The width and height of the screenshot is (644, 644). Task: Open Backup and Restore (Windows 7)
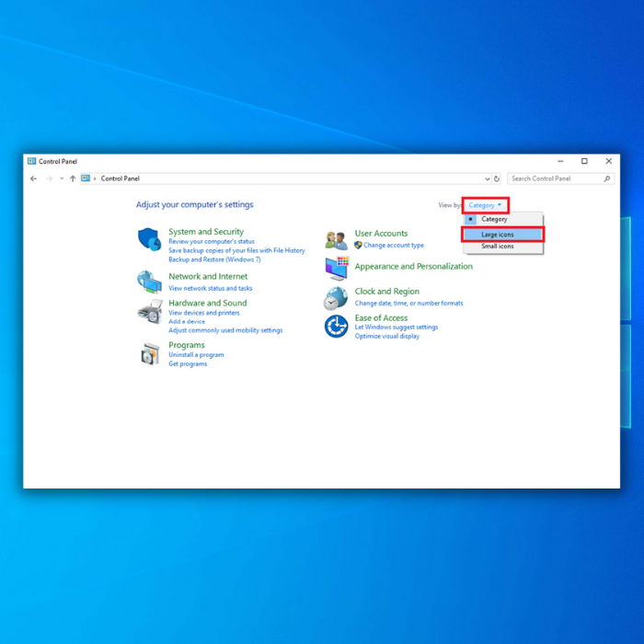click(x=214, y=259)
